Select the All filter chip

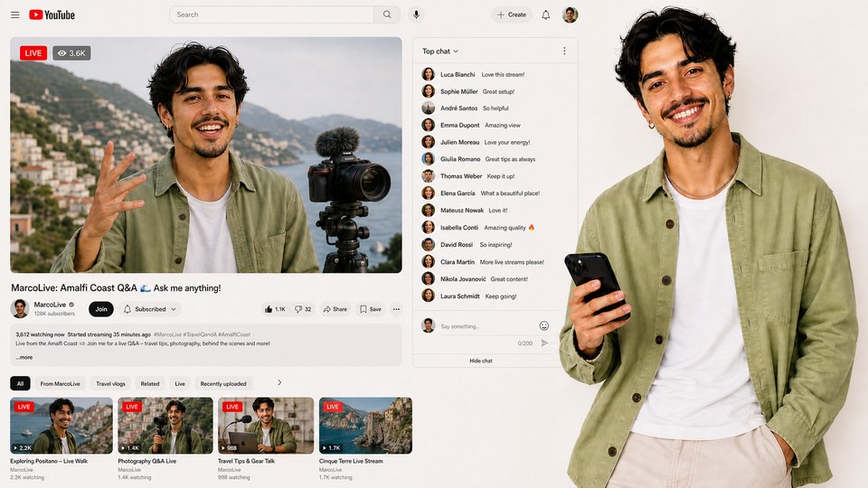click(21, 383)
